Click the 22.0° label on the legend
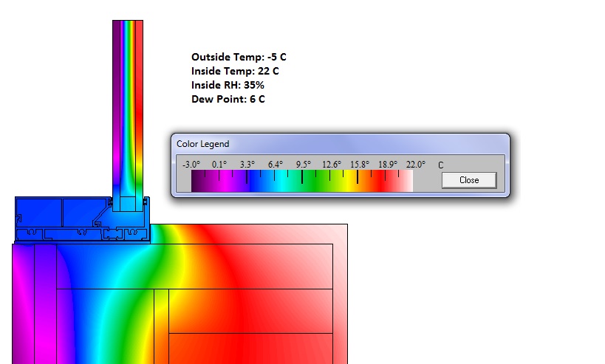This screenshot has width=605, height=364. pos(414,165)
